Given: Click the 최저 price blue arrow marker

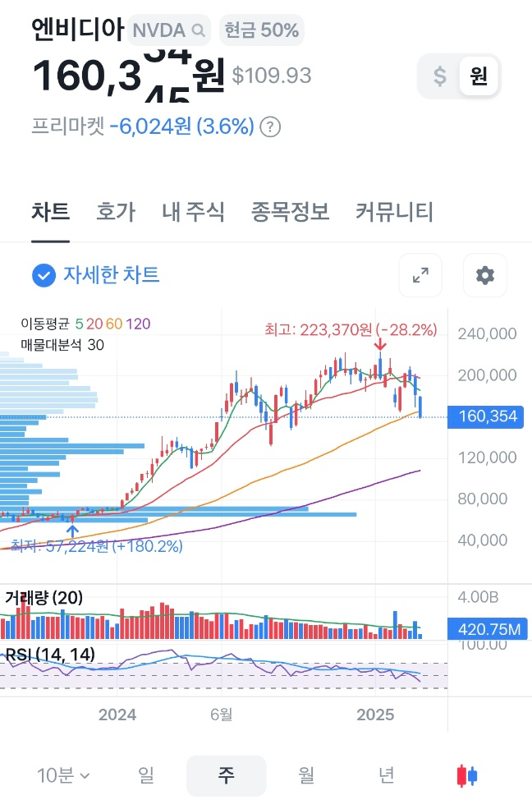Looking at the screenshot, I should tap(74, 530).
